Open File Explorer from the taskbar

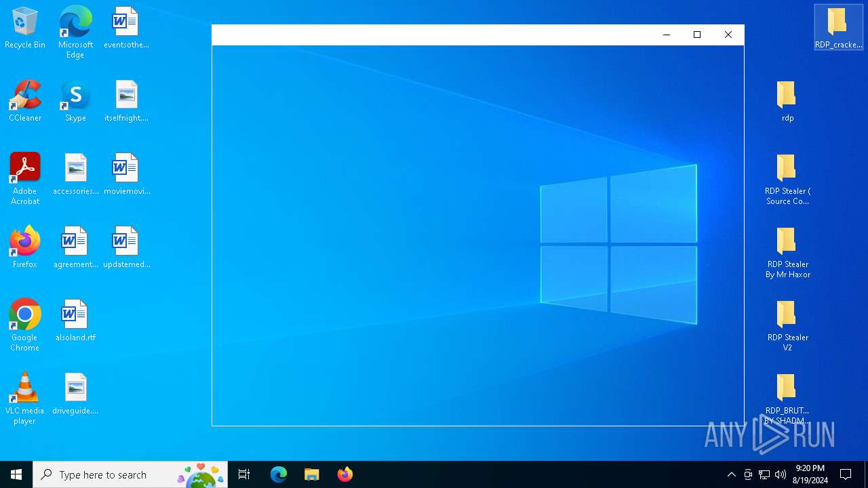tap(311, 474)
